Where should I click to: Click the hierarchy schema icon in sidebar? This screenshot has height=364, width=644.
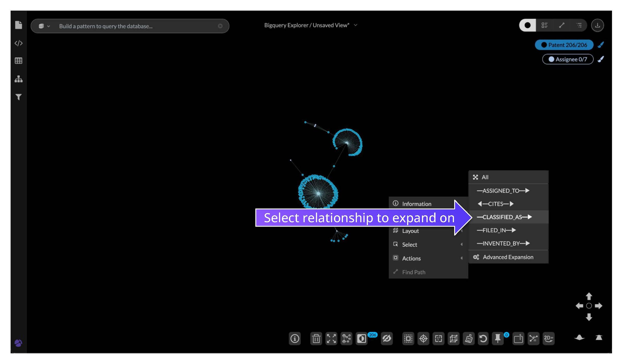[x=19, y=79]
